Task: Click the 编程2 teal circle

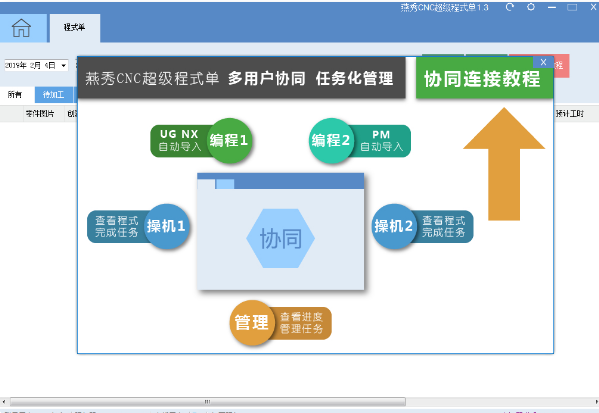Action: point(331,141)
